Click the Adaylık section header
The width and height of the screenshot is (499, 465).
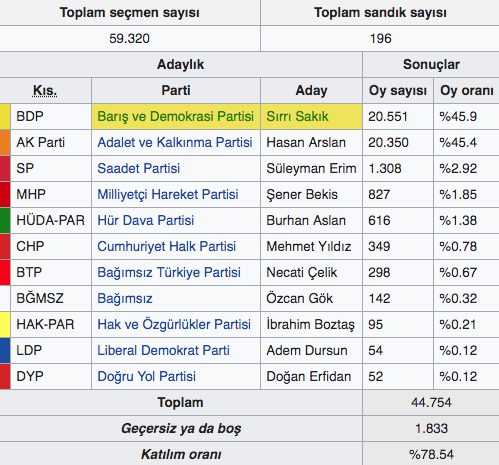(180, 65)
